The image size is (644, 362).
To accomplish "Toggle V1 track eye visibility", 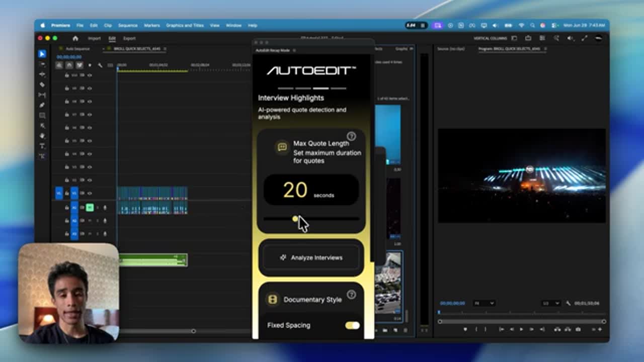I will (90, 193).
